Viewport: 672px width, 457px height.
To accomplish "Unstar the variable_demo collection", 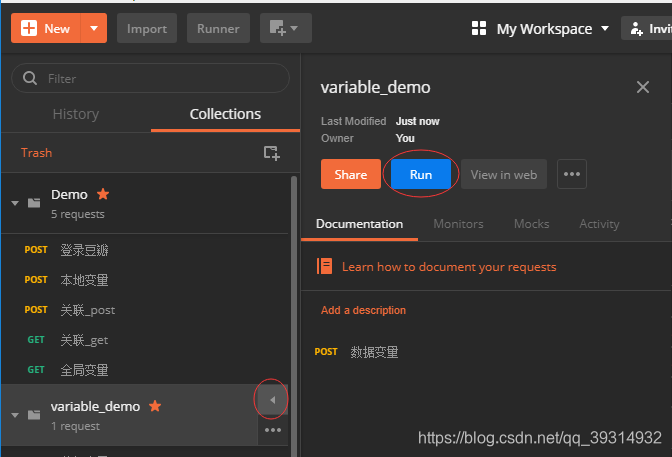I will 155,406.
